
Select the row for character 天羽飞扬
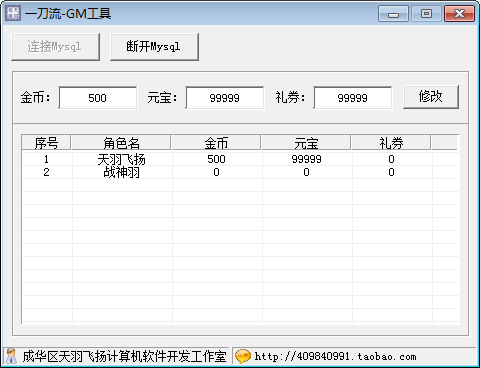240,159
